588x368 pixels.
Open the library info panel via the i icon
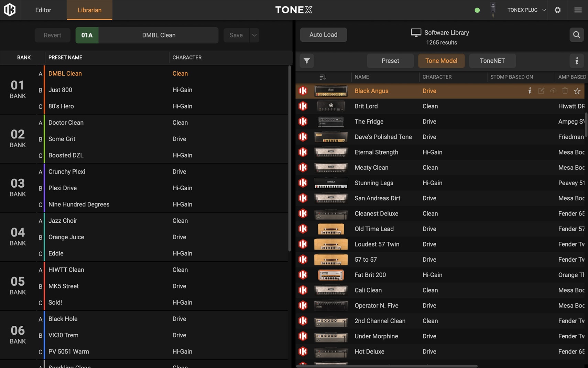click(x=577, y=61)
